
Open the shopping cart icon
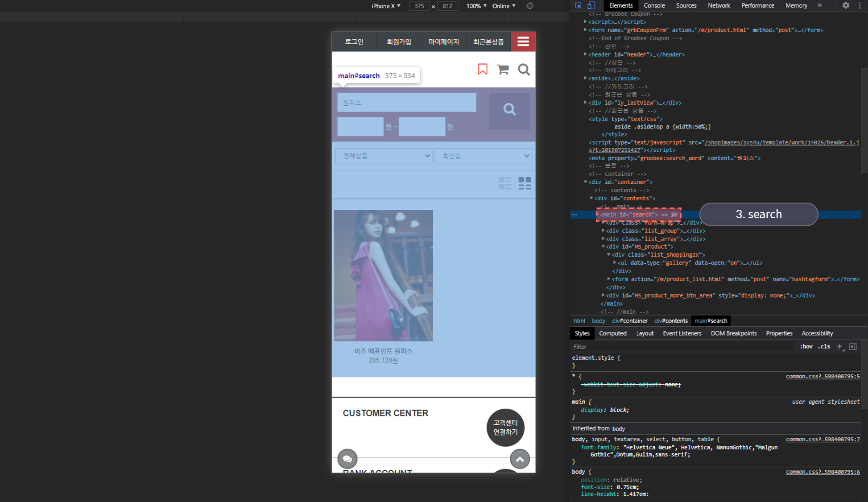pyautogui.click(x=503, y=69)
